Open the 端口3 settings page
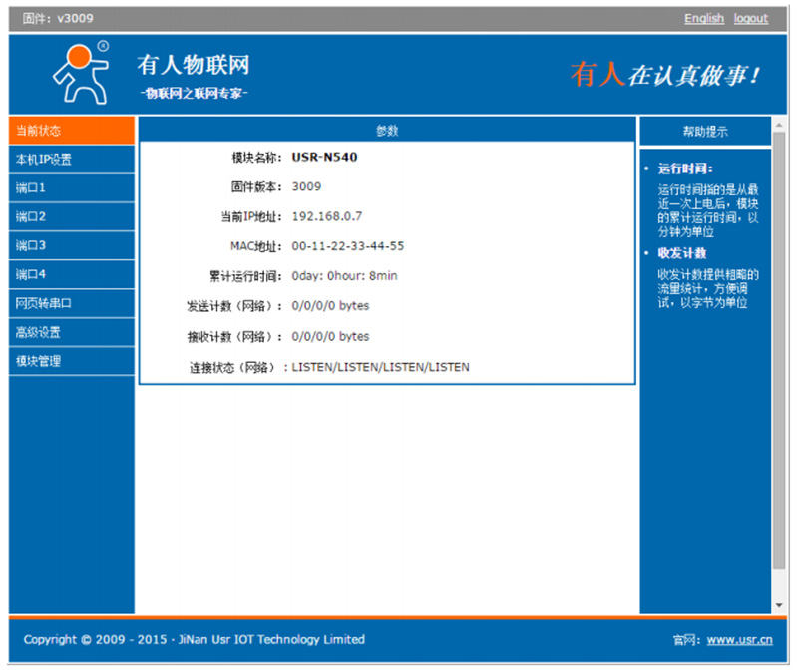This screenshot has width=798, height=672. click(72, 245)
